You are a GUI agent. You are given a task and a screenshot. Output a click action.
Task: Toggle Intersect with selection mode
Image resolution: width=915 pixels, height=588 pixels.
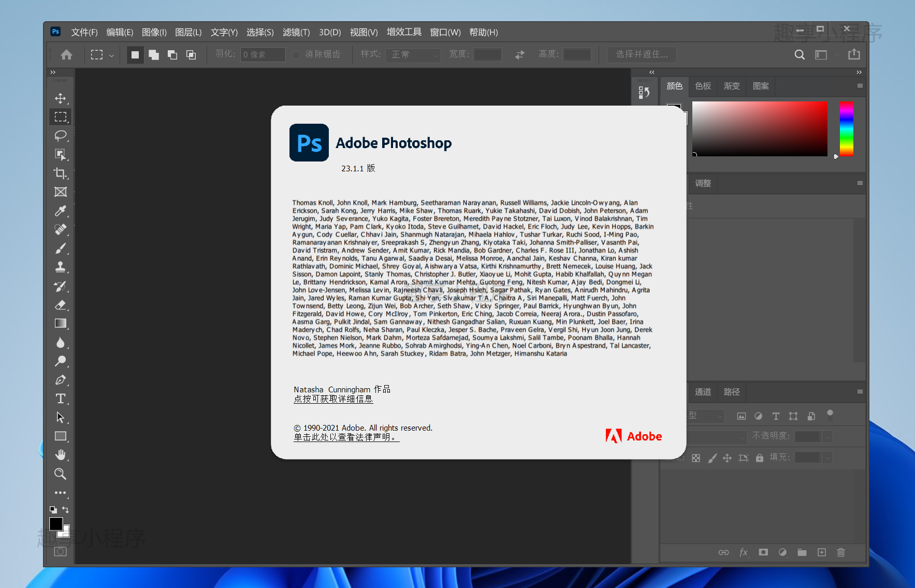coord(191,54)
